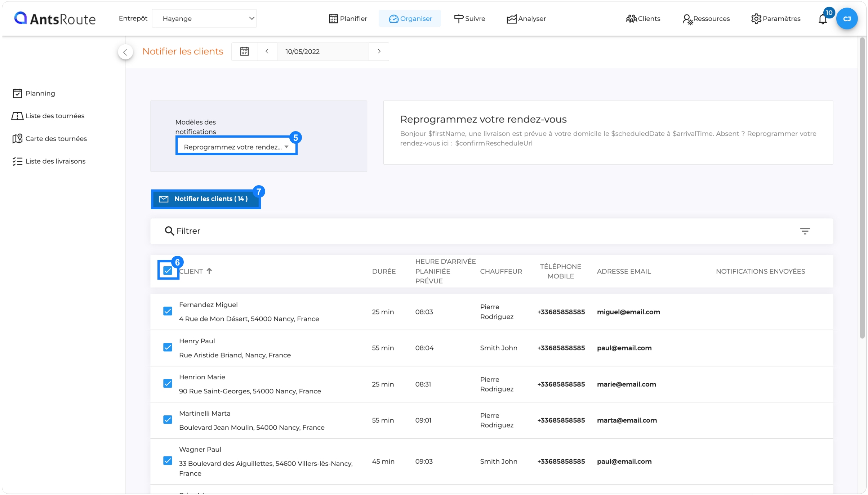The width and height of the screenshot is (868, 495).
Task: Click the DURÉE column header
Action: [x=384, y=271]
